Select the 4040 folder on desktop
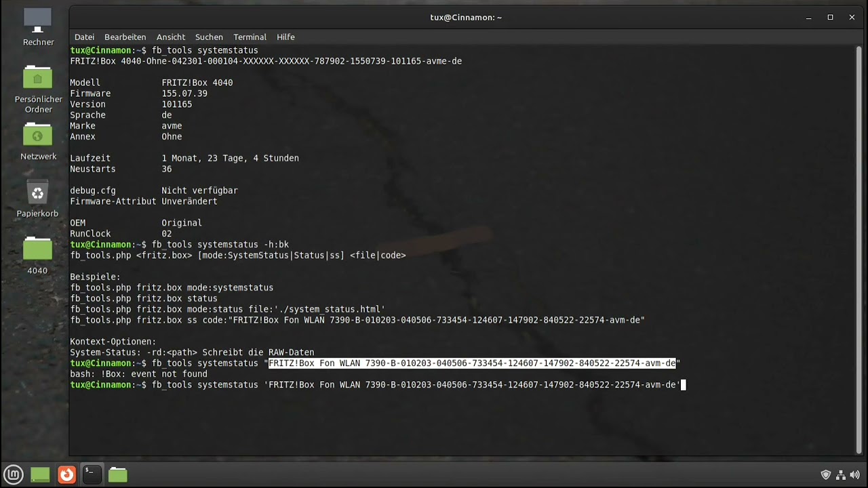Viewport: 868px width, 488px height. point(37,256)
